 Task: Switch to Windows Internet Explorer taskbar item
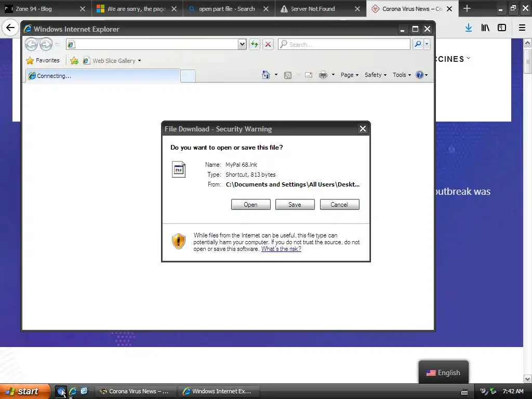tap(219, 391)
